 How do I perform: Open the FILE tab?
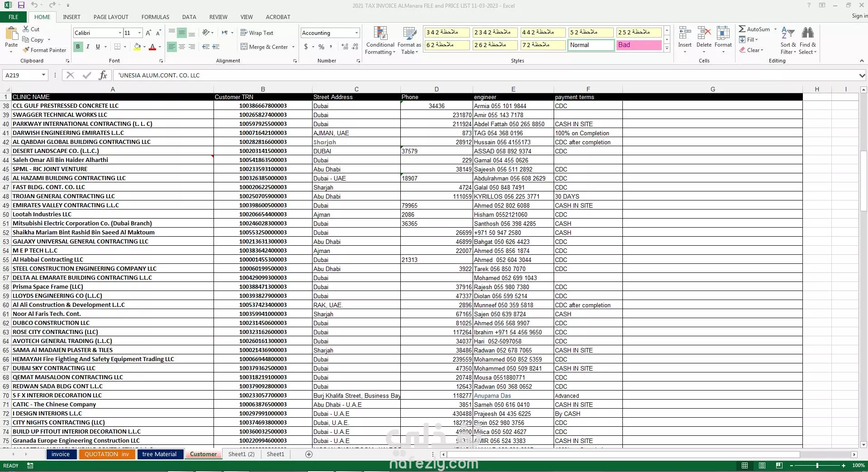(x=14, y=17)
